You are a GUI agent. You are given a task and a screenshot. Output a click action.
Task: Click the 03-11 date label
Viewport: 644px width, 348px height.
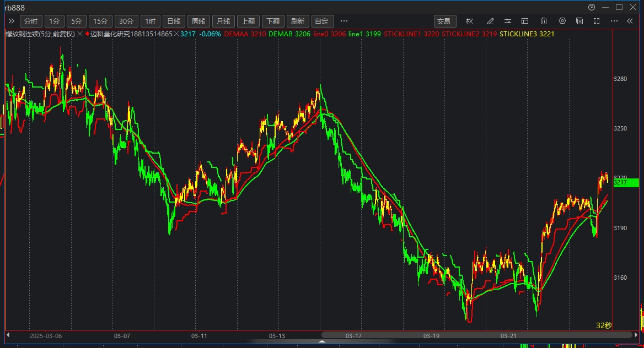pos(199,336)
